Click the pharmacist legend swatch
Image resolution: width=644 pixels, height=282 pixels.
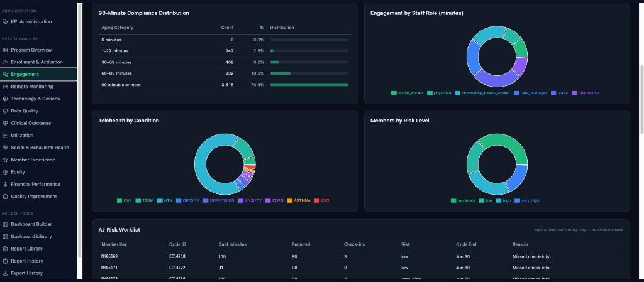tap(574, 93)
